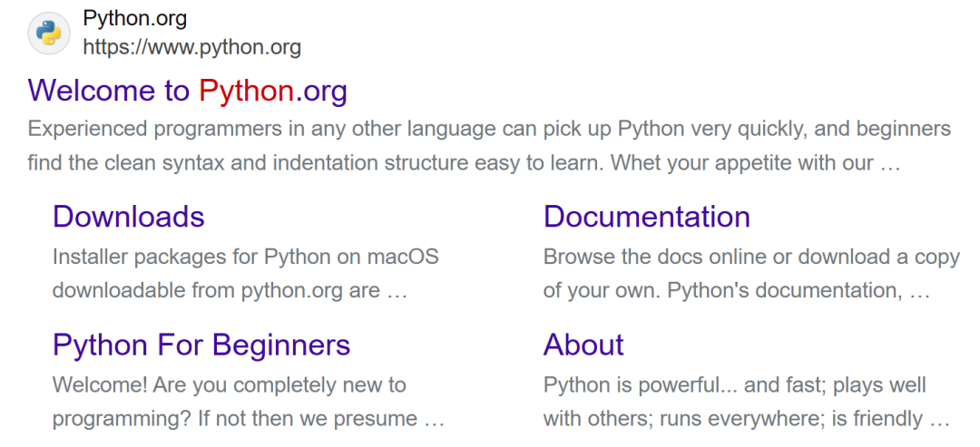Open the Documentation sitelink

pyautogui.click(x=646, y=217)
